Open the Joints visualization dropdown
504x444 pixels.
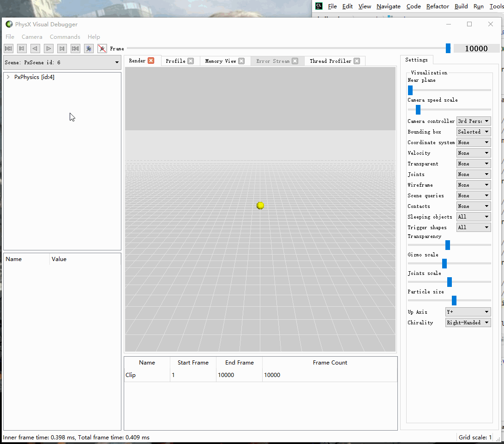click(474, 174)
